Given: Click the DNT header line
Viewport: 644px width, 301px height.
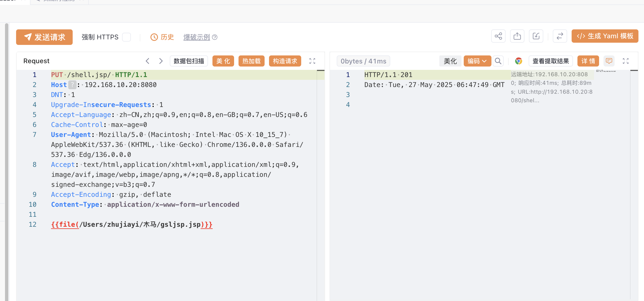Looking at the screenshot, I should point(63,95).
